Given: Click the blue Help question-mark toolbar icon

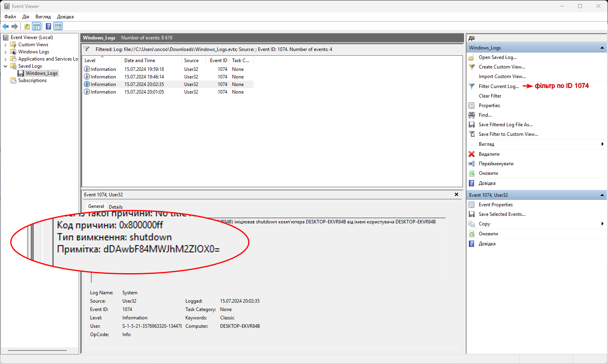Looking at the screenshot, I should [x=48, y=27].
